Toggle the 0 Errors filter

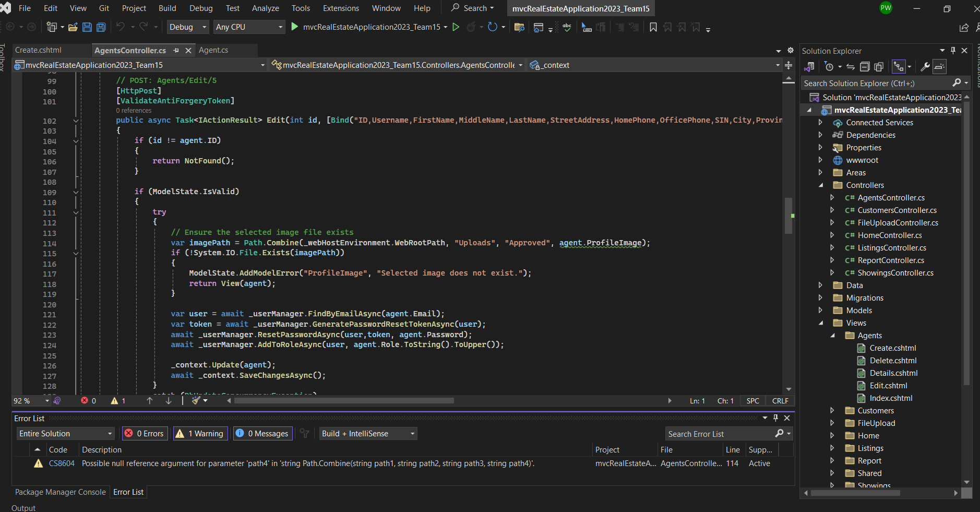[x=145, y=434]
